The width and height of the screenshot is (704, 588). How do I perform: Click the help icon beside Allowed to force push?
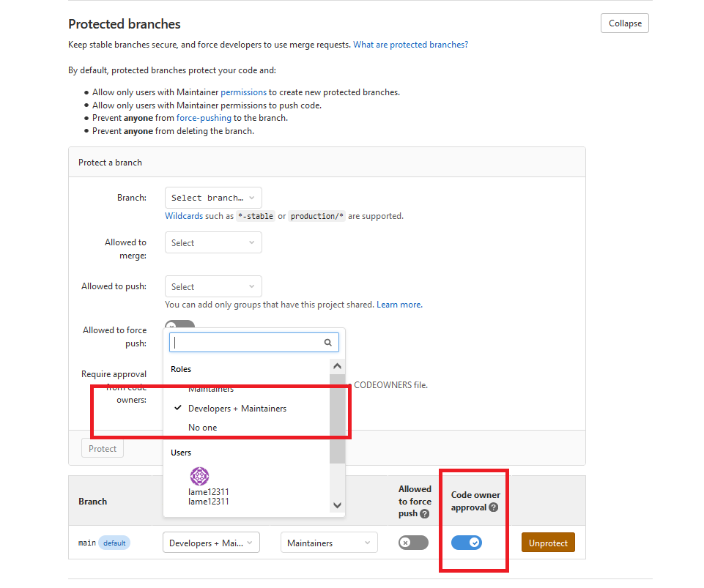(x=424, y=513)
